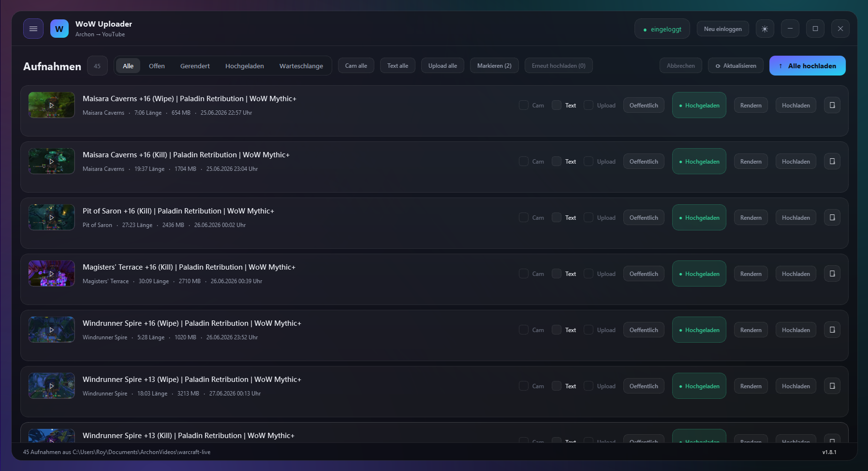
Task: Click the document icon in Magisters' Terrace row
Action: [832, 273]
